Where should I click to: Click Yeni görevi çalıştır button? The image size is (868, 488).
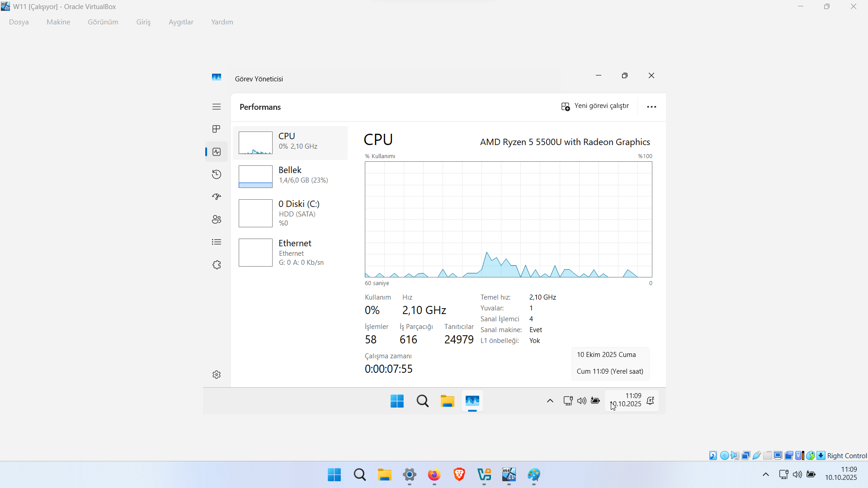595,106
